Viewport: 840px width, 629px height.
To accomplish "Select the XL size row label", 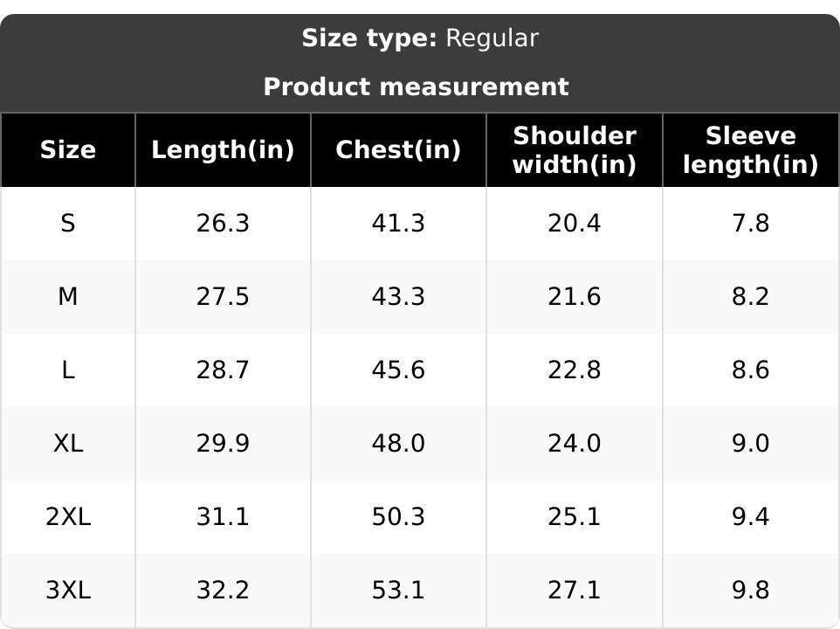I will point(68,443).
